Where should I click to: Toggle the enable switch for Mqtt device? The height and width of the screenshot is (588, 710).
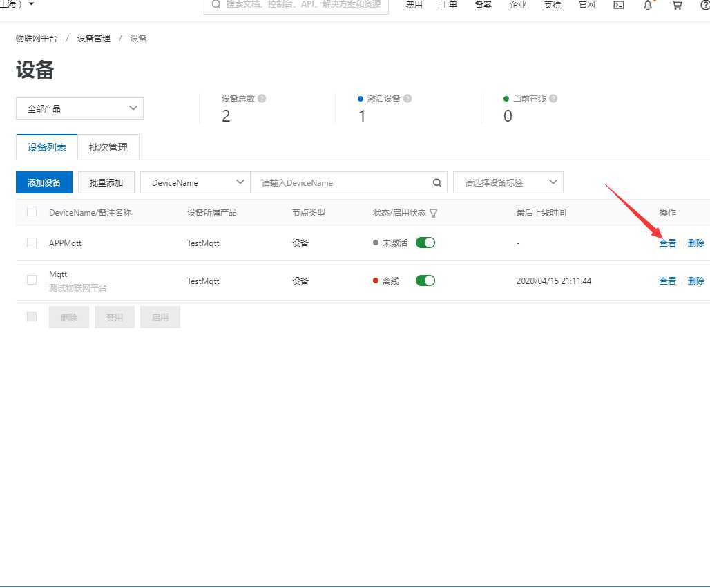(x=425, y=281)
